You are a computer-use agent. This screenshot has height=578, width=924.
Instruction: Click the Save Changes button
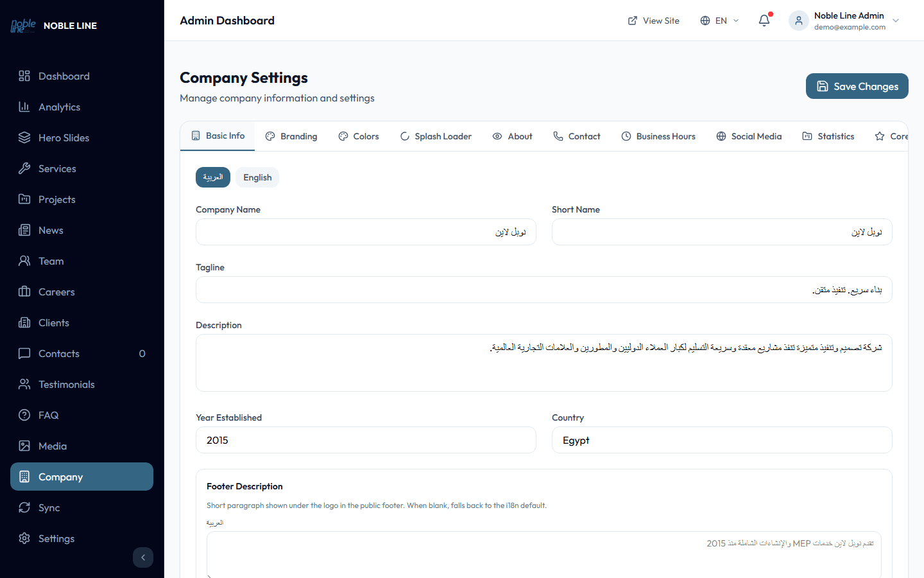coord(857,86)
